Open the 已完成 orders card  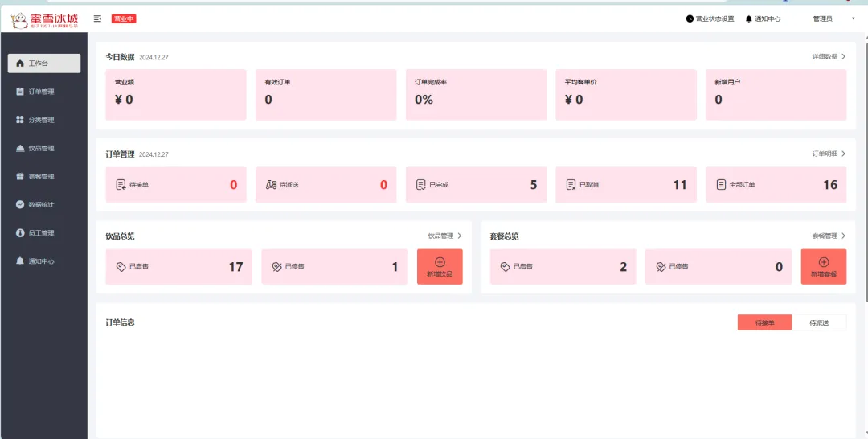coord(476,185)
